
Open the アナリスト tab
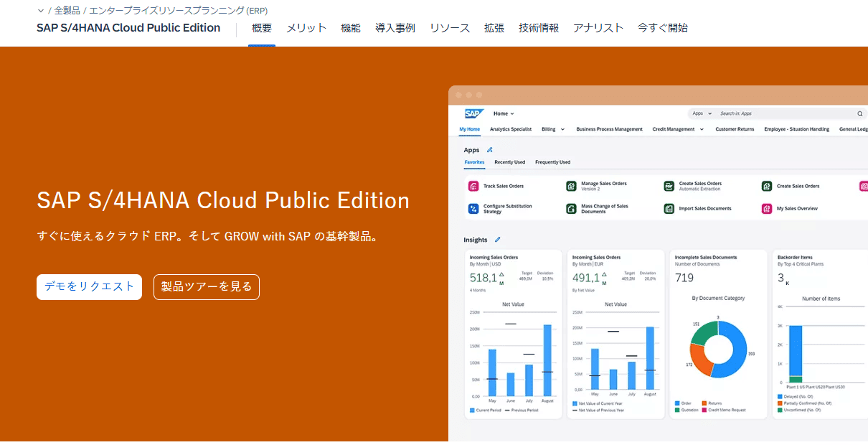click(x=598, y=28)
